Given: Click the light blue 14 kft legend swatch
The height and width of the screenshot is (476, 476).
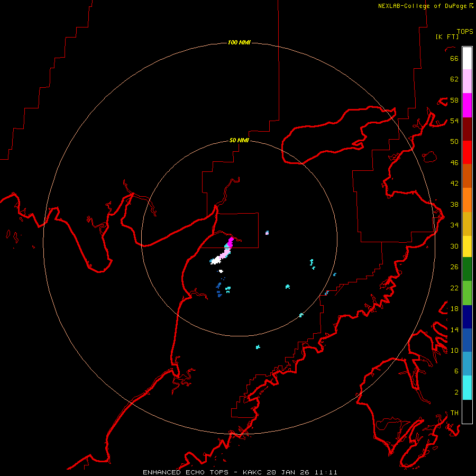Looking at the screenshot, I should click(x=467, y=364).
